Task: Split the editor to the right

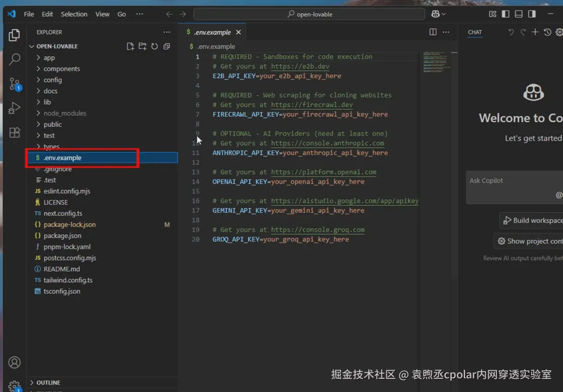Action: [433, 32]
